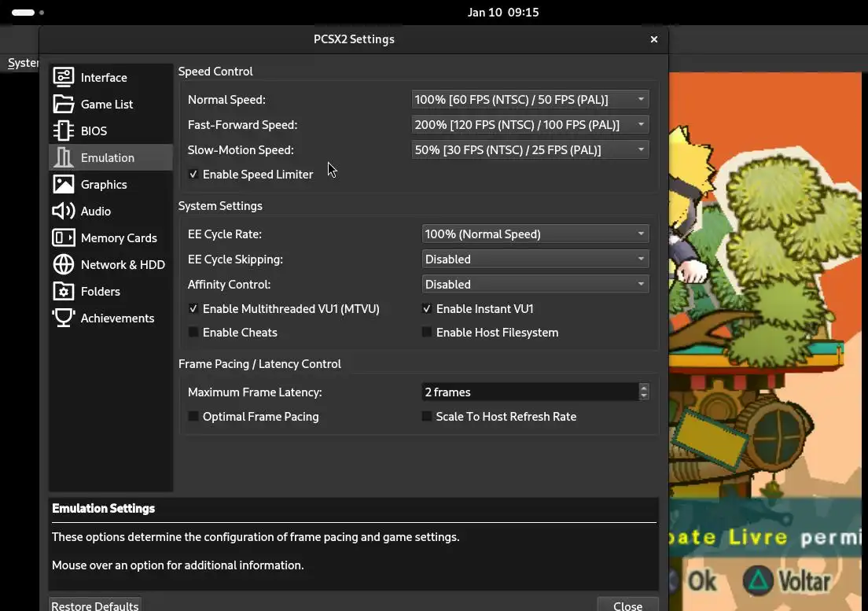Click the 'Emulation Settings' help title
The height and width of the screenshot is (611, 868).
point(104,509)
